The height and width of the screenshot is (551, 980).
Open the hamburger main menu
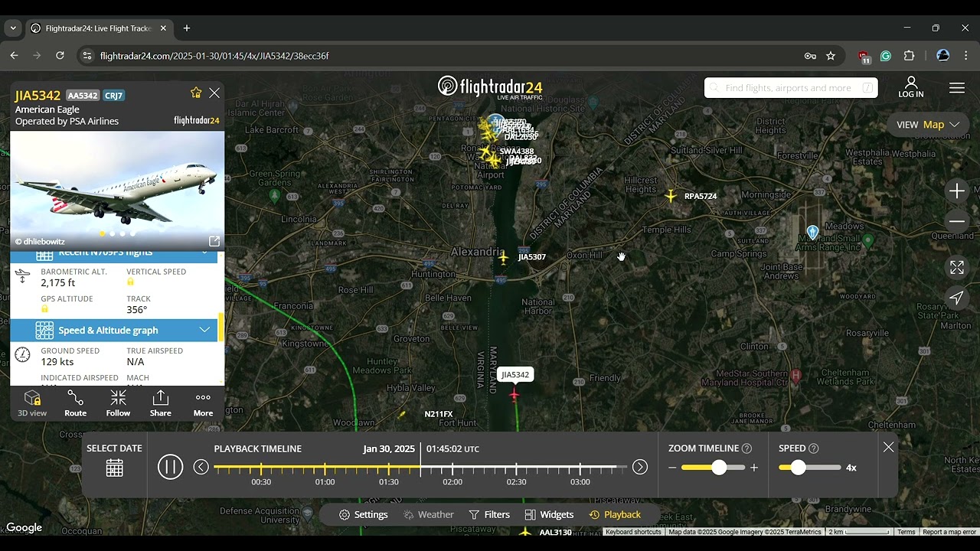[x=957, y=88]
